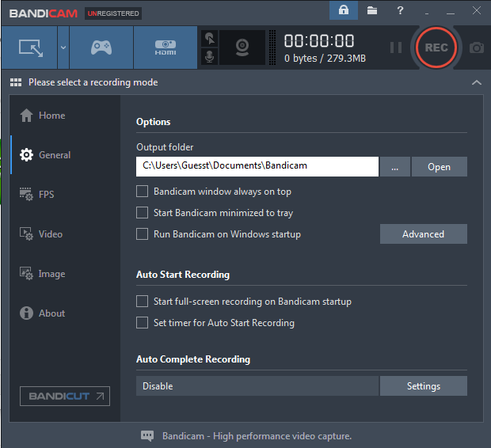
Task: Click Open output folder button
Action: pyautogui.click(x=439, y=166)
